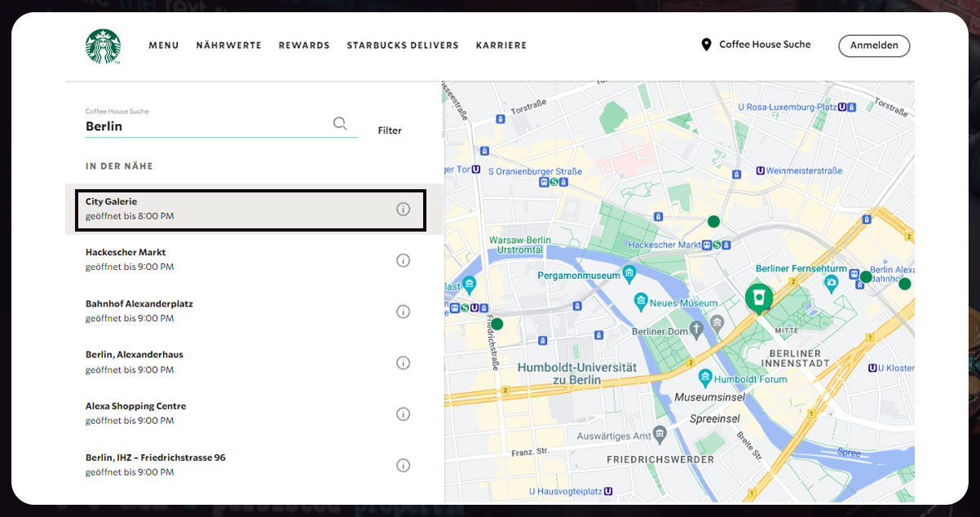Click the search magnifier icon

point(340,123)
